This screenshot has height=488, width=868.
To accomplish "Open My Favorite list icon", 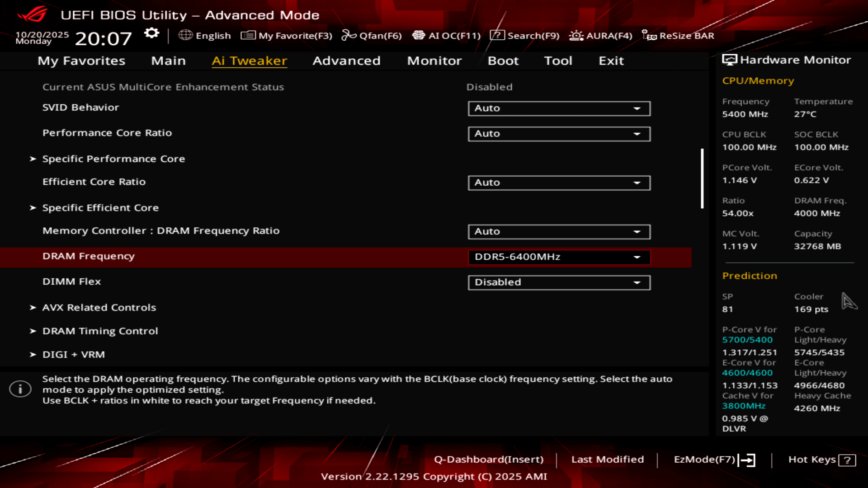I will click(x=248, y=35).
